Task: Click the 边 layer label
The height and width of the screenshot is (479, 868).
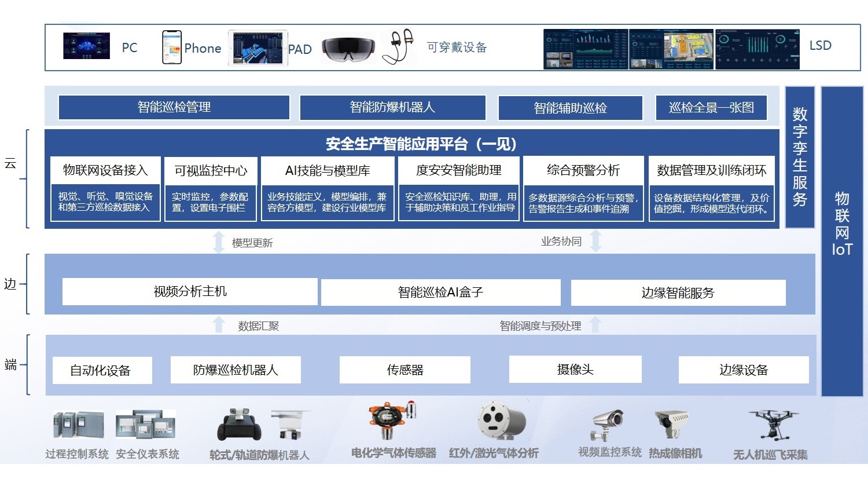Action: 10,284
